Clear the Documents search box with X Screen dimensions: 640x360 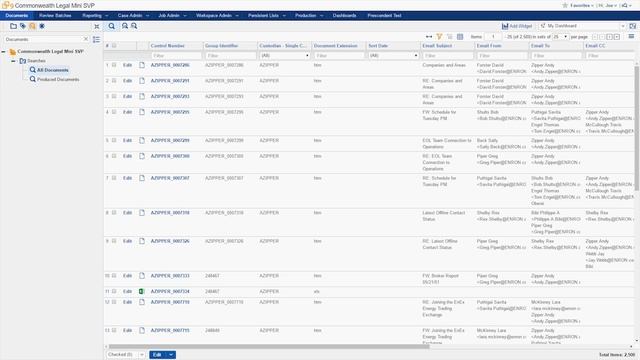pyautogui.click(x=86, y=39)
